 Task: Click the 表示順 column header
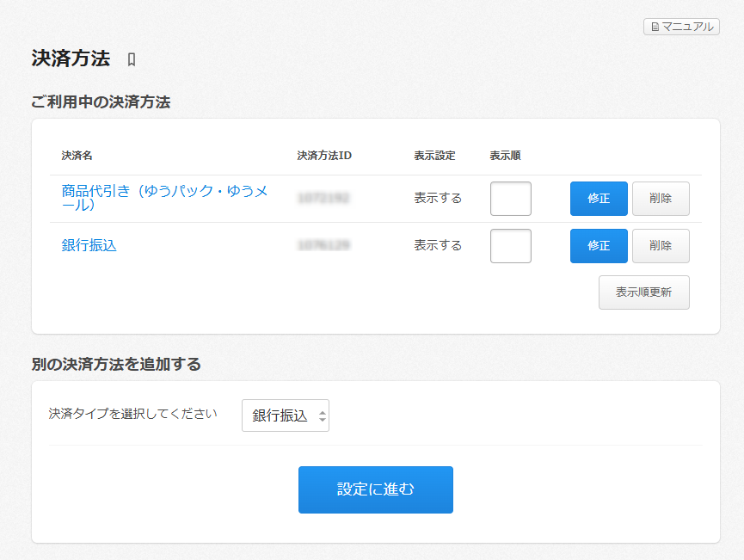(x=505, y=156)
